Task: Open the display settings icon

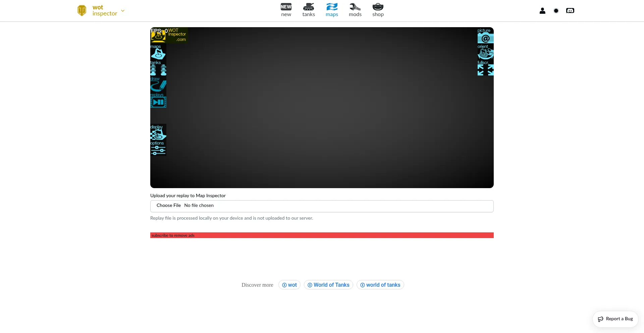Action: click(158, 134)
